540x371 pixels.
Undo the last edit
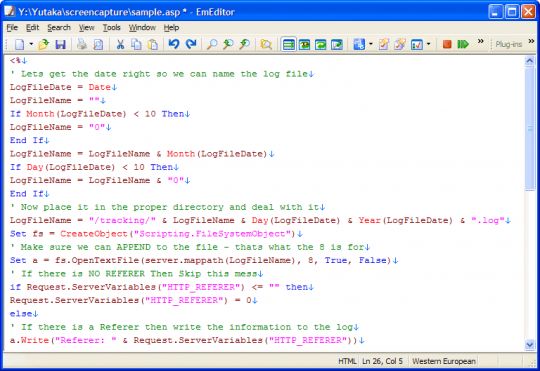click(174, 44)
